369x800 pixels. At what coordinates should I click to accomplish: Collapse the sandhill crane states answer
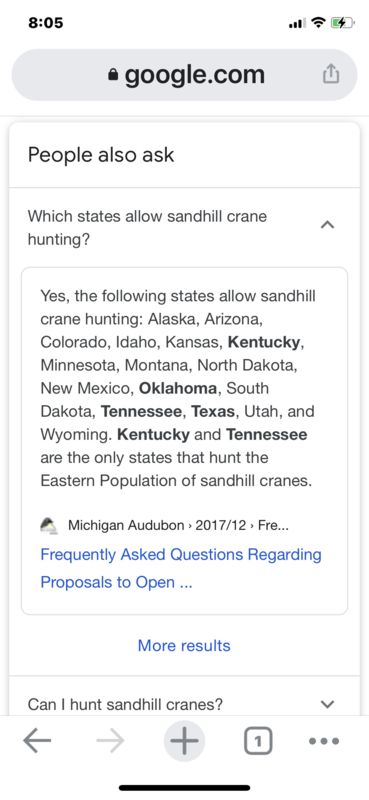click(x=328, y=224)
